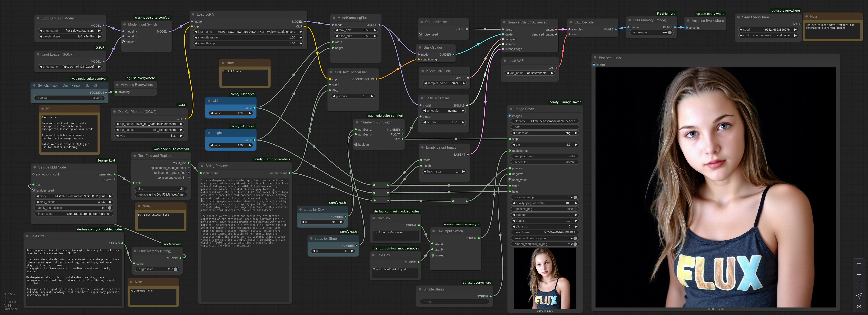Click the seed value field in Seed Everywhere

tap(768, 30)
